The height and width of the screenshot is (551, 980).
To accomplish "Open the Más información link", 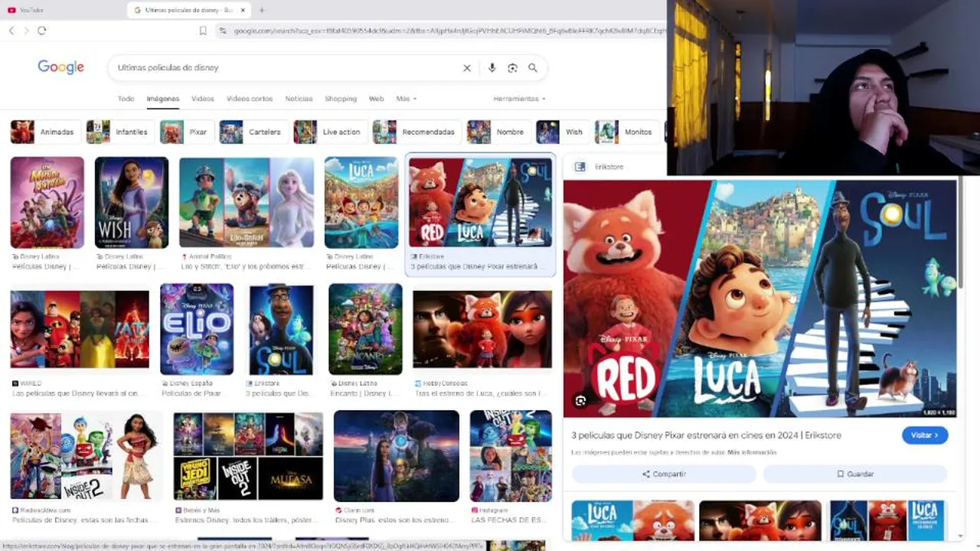I will (x=752, y=453).
